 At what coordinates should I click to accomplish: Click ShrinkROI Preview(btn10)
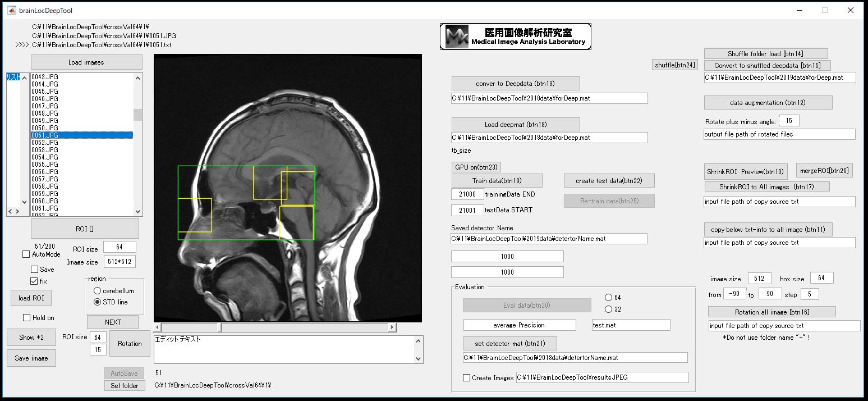746,172
